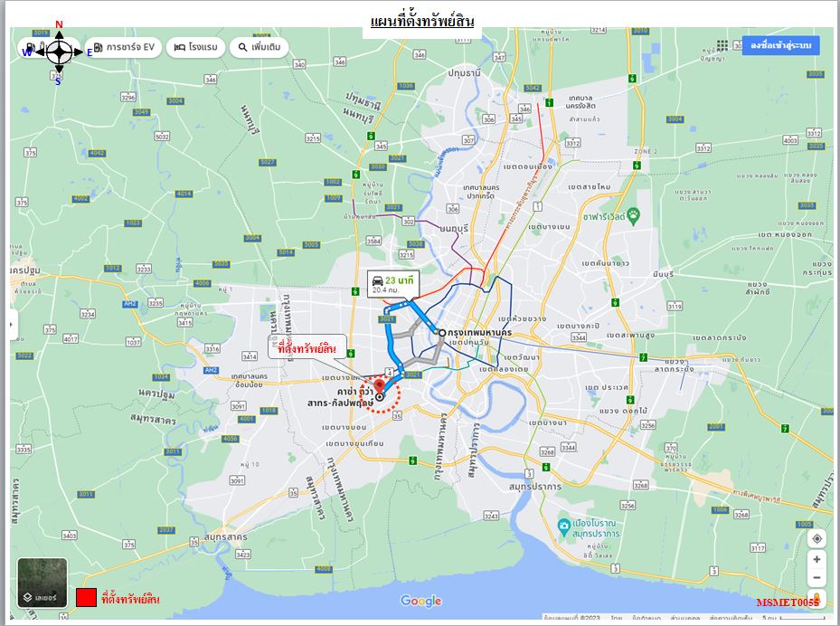Click the red destination pin marker
Viewport: 840px width, 626px height.
(x=379, y=385)
